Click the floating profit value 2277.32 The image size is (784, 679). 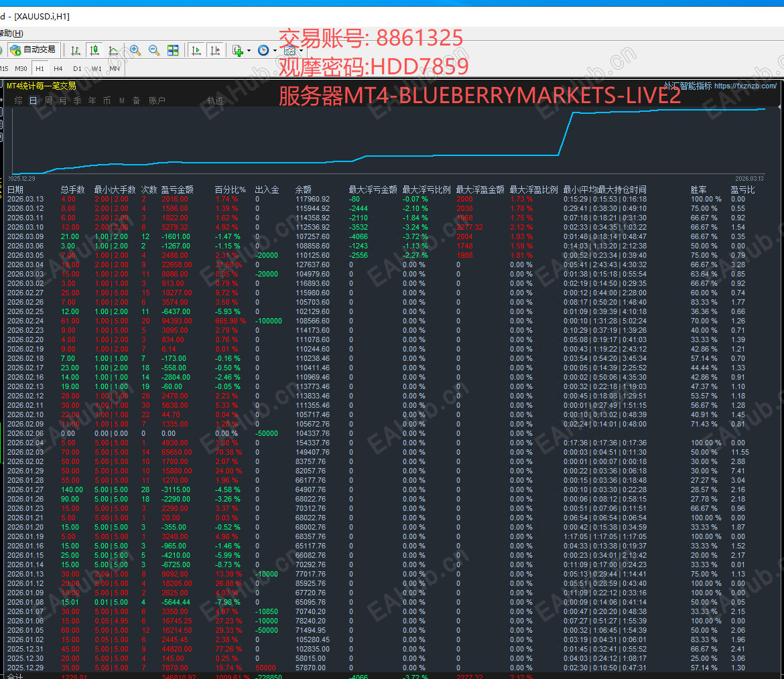coord(470,227)
